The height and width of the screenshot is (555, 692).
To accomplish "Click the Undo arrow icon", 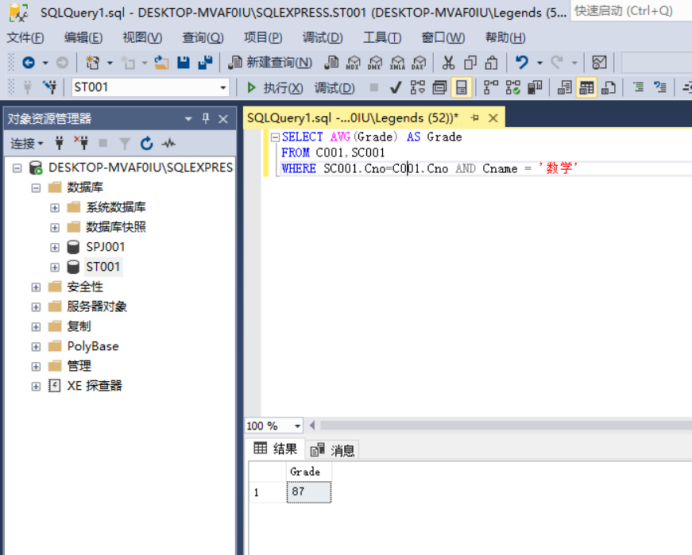I will 522,63.
